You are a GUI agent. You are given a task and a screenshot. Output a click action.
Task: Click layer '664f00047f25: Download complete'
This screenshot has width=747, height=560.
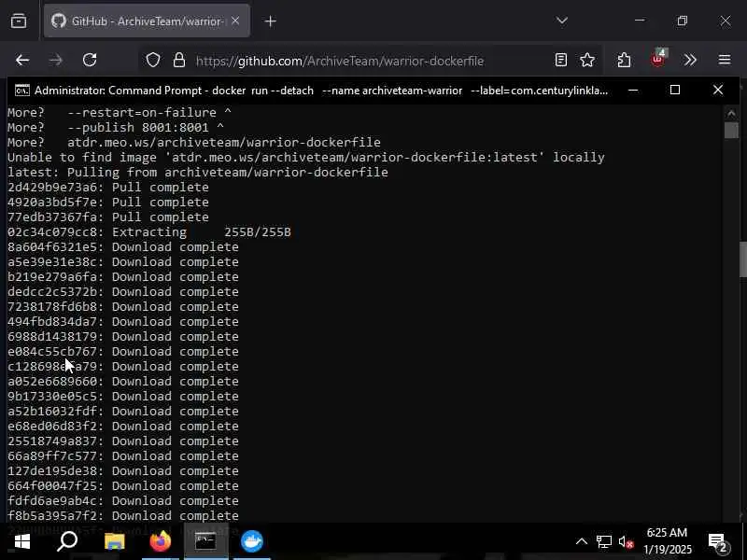click(x=123, y=485)
